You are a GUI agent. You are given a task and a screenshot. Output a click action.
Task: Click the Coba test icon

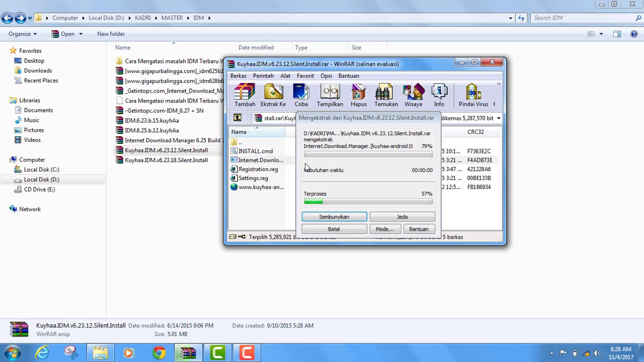pyautogui.click(x=301, y=96)
